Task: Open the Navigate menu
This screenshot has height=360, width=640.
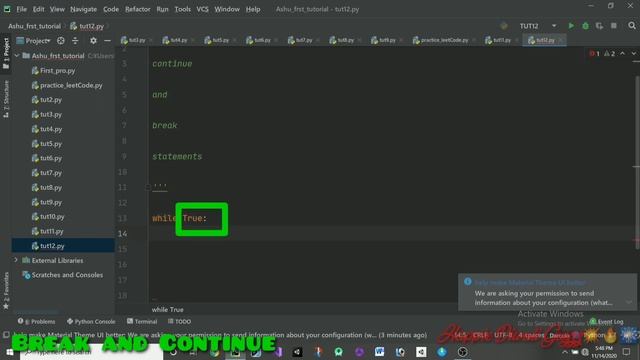Action: [x=84, y=9]
